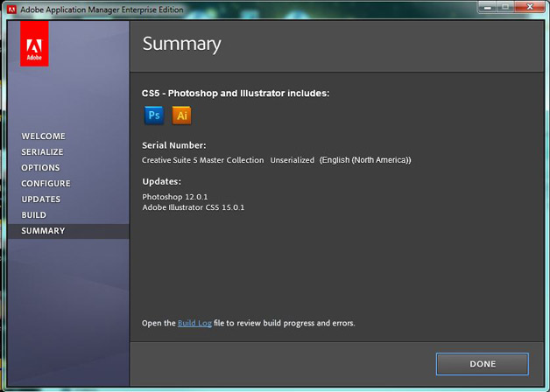Click the 'CS5 - Photoshop and Illustrator includes:' heading
Image resolution: width=550 pixels, height=392 pixels.
click(236, 94)
